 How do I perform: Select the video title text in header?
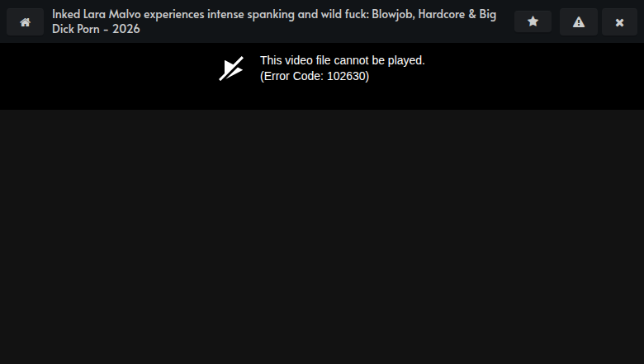(274, 21)
